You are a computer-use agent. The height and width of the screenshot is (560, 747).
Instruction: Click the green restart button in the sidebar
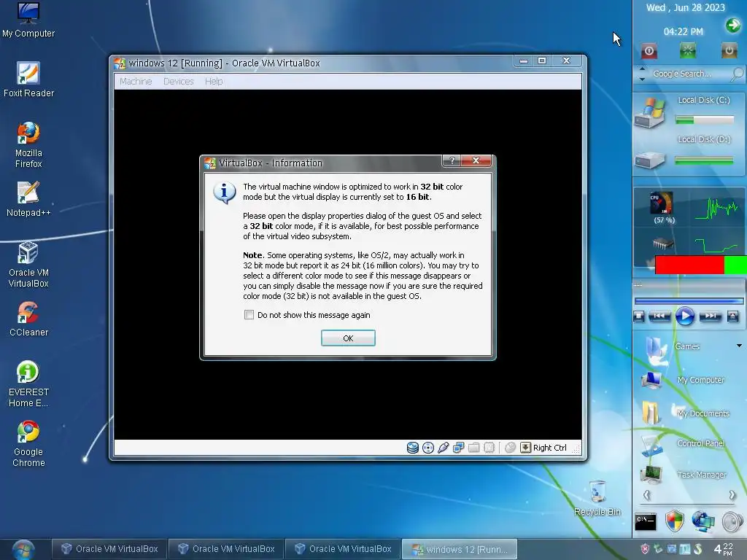pyautogui.click(x=687, y=50)
